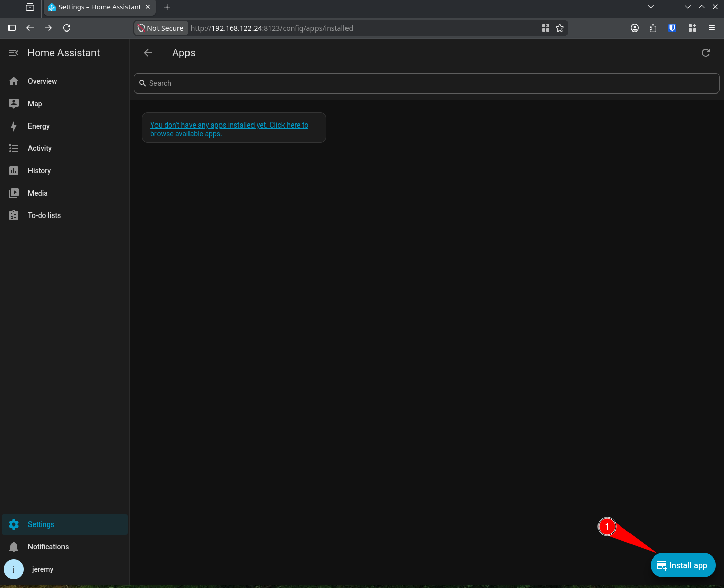Open the Extensions puzzle icon

coord(653,28)
